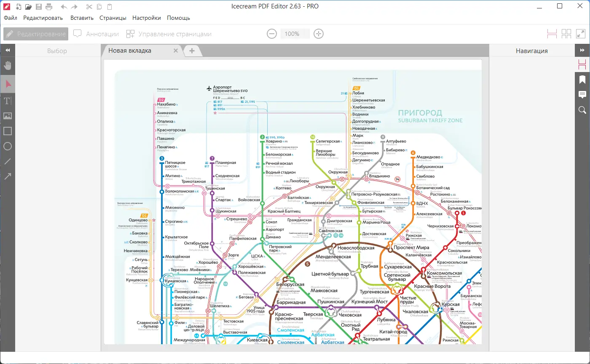Click the Одинцово station label
The width and height of the screenshot is (590, 364).
(x=138, y=220)
